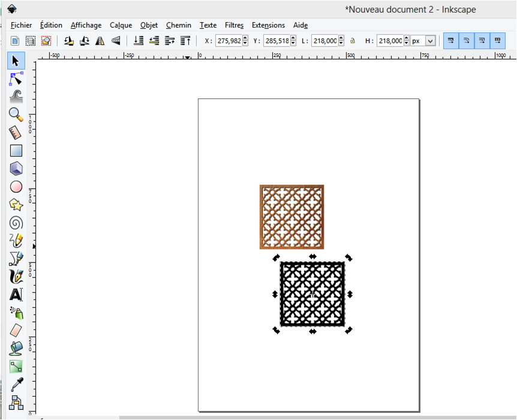Open the Édition menu
Image resolution: width=517 pixels, height=420 pixels.
pyautogui.click(x=51, y=25)
